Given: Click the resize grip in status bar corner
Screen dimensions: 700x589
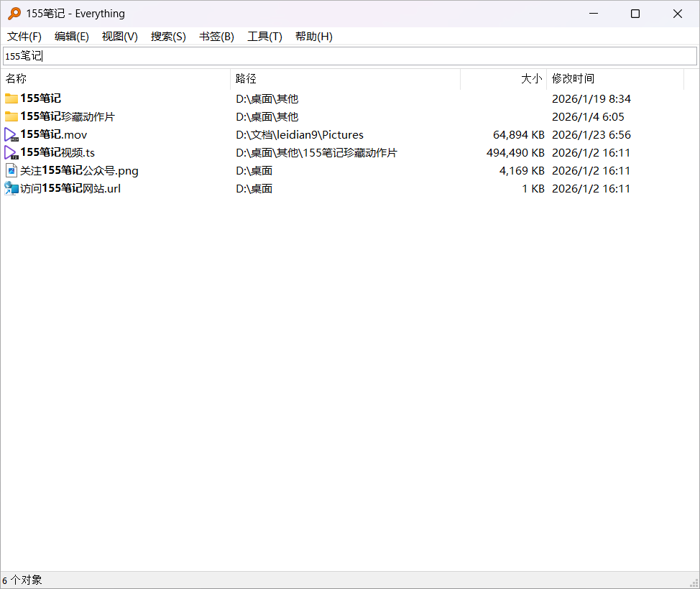Looking at the screenshot, I should 694,582.
